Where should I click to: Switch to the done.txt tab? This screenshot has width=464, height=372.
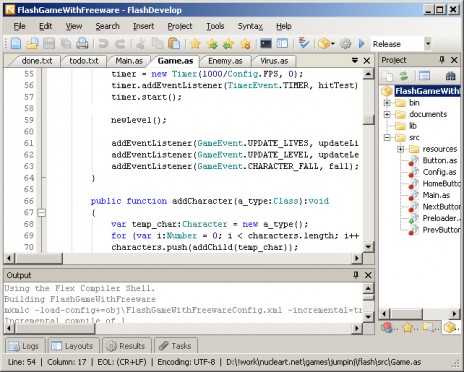click(37, 61)
